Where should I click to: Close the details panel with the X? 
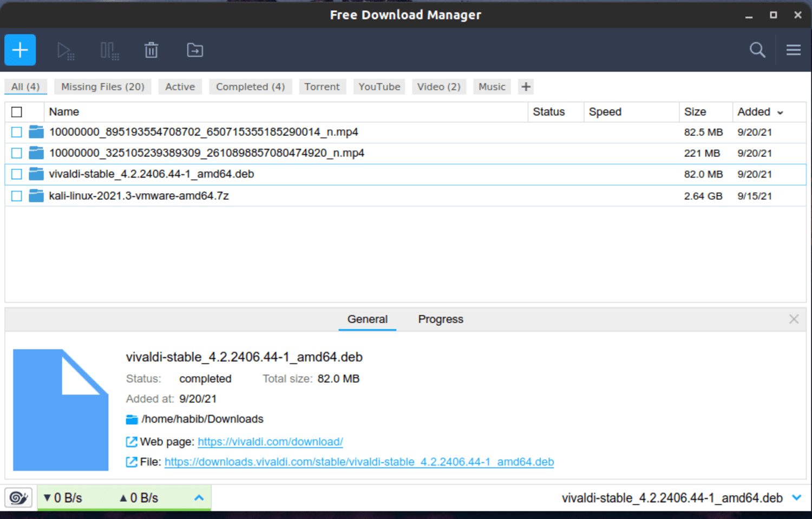pos(794,319)
